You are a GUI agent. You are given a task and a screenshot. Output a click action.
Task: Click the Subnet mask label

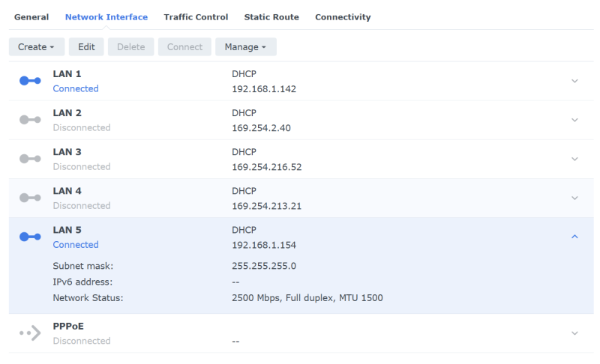83,266
